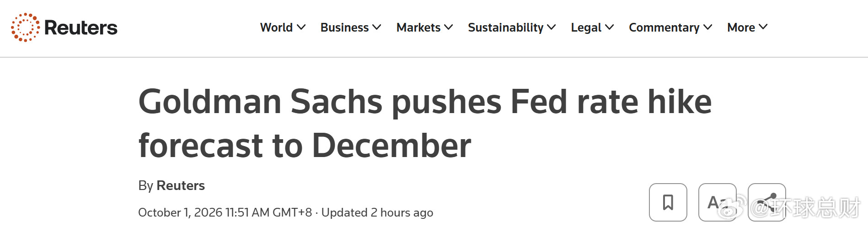Bookmark this article with the save icon
The height and width of the screenshot is (228, 868).
668,202
